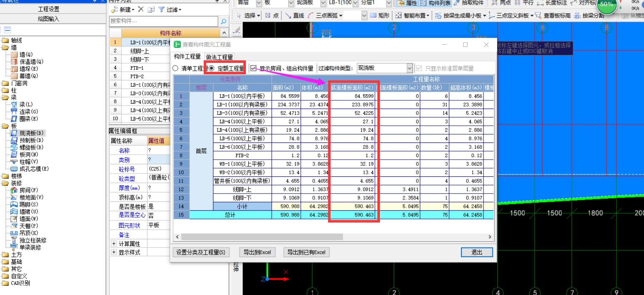The width and height of the screenshot is (644, 295).
Task: Click the 导出到已有Excel button
Action: pos(306,252)
